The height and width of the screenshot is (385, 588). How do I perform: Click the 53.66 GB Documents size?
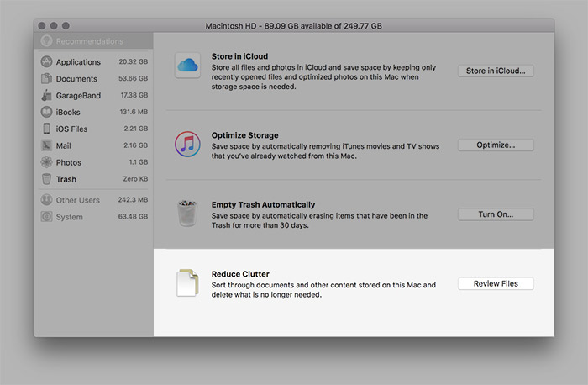pos(133,78)
